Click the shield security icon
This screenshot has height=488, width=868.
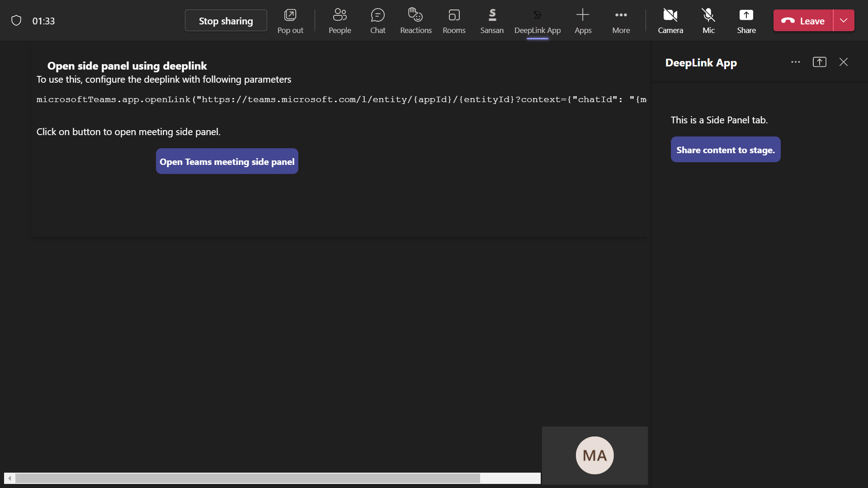click(x=16, y=21)
